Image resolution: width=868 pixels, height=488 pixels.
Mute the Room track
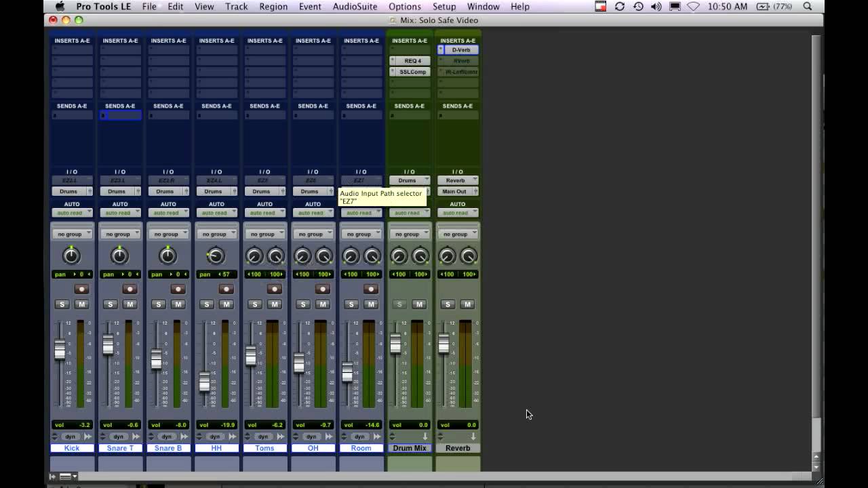coord(371,304)
